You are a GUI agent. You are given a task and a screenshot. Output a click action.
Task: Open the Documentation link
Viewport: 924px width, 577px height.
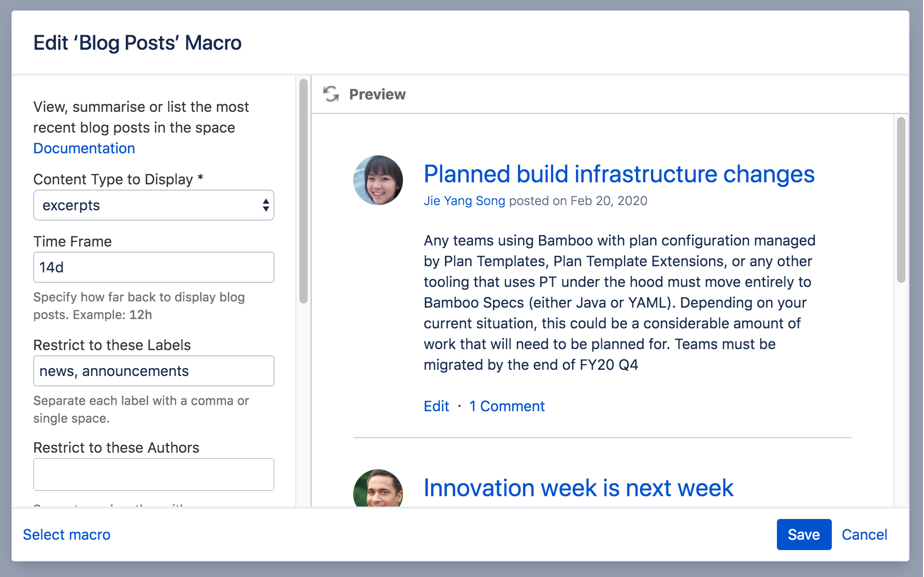point(84,148)
